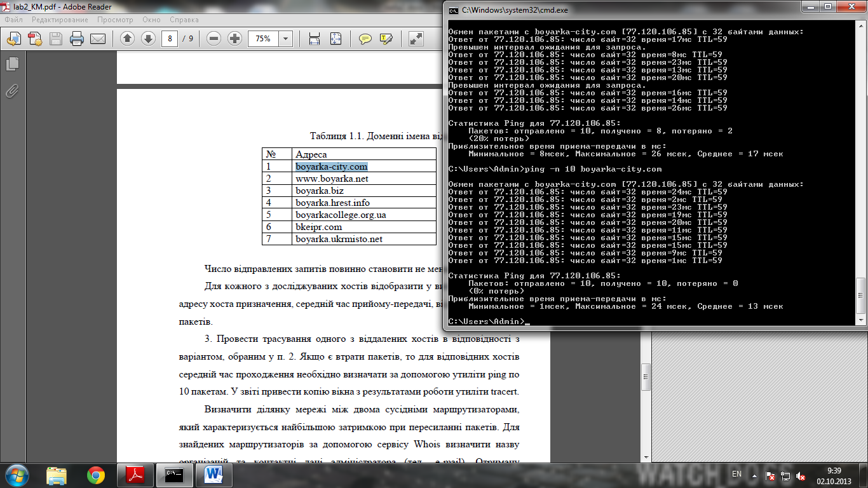Click the Save floppy disk icon
This screenshot has width=868, height=488.
tap(56, 39)
